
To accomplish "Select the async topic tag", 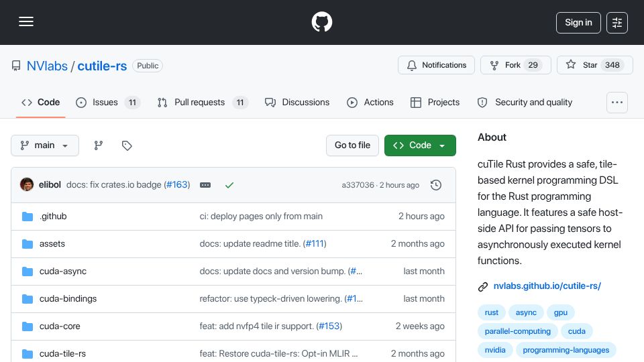I will coord(526,312).
